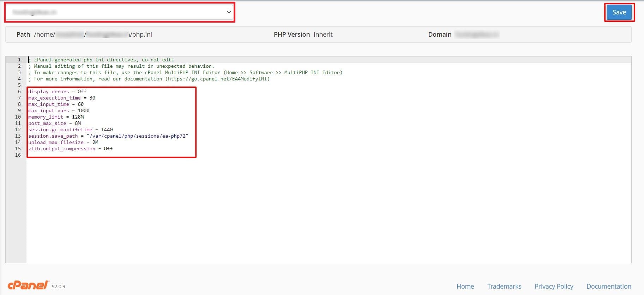Click the max_input_time directive line
Screen dimensions: 644x295
pyautogui.click(x=56, y=104)
